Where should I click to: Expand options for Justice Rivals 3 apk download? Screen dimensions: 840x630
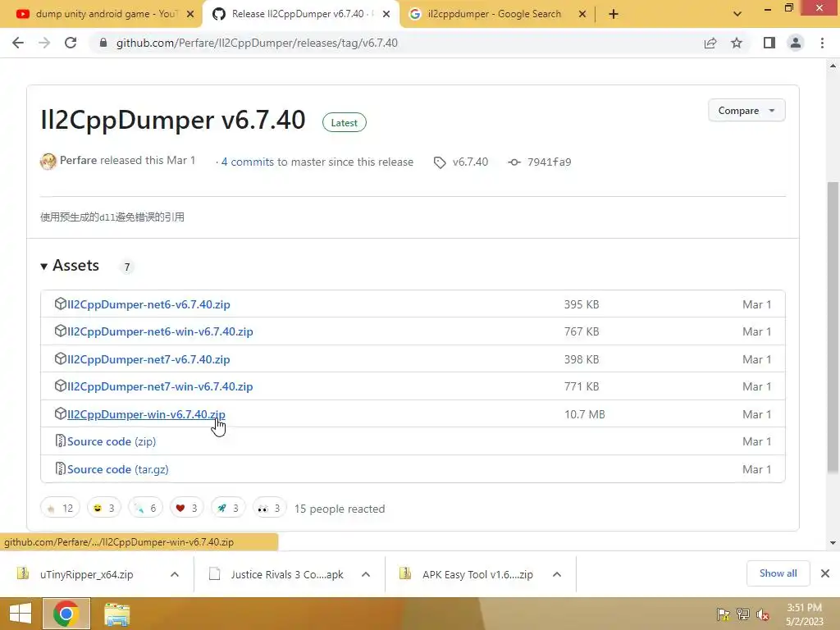[x=366, y=575]
